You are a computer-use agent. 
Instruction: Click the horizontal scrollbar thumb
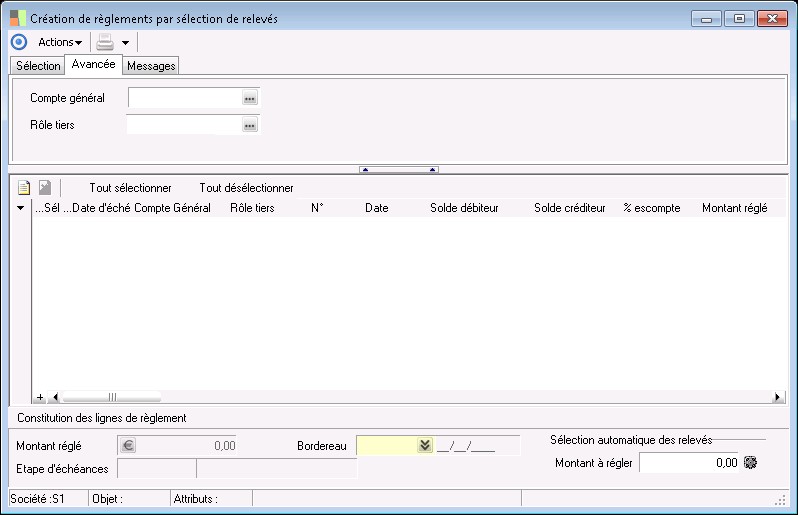click(112, 397)
